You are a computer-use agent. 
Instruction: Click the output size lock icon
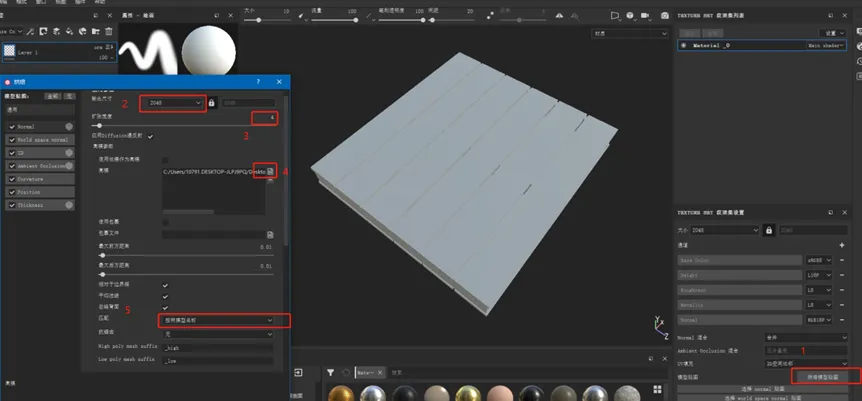[x=211, y=103]
